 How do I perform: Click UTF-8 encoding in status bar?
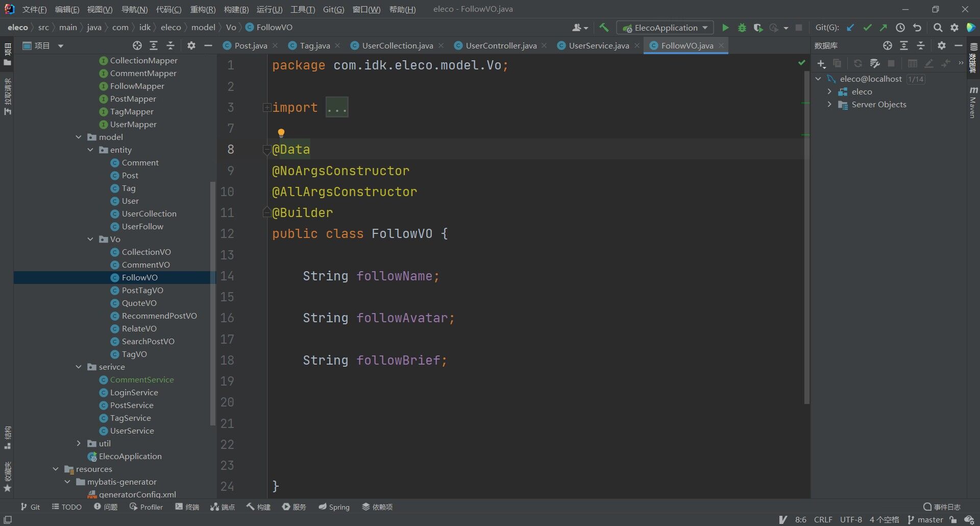[851, 519]
